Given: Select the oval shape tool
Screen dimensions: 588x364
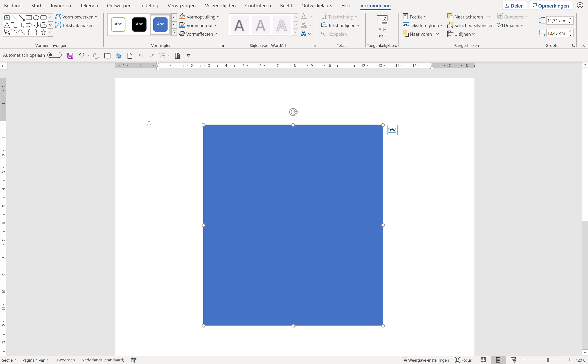Looking at the screenshot, I should tap(36, 18).
